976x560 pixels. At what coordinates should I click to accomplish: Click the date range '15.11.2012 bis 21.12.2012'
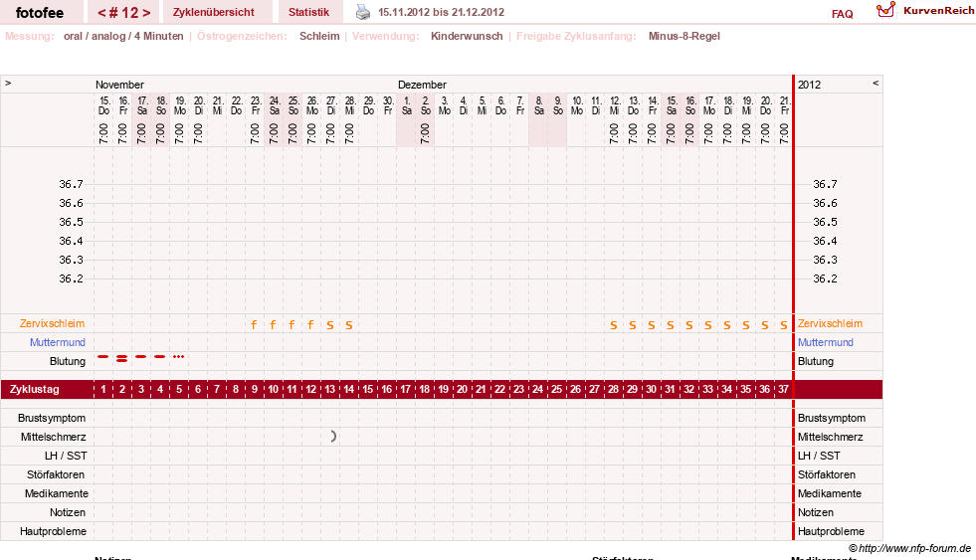[442, 12]
